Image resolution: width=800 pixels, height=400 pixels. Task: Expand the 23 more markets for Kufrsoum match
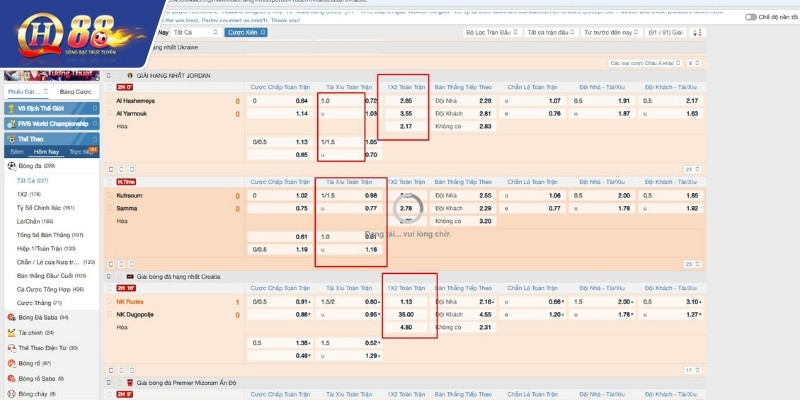tap(693, 264)
